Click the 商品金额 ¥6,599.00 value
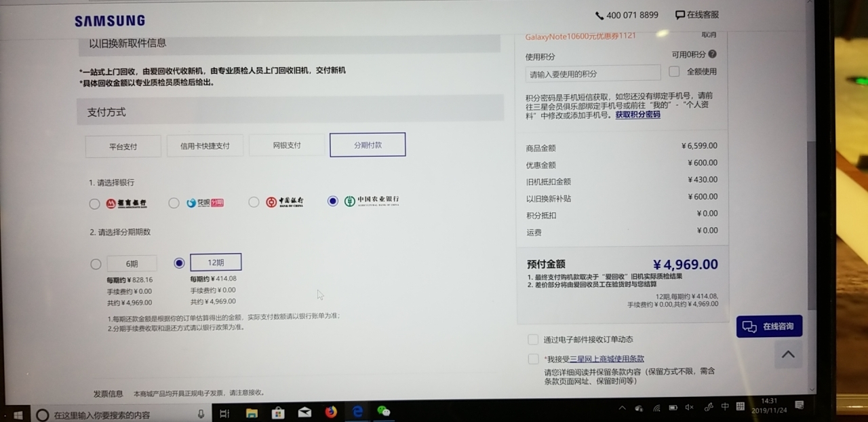This screenshot has height=422, width=868. tap(699, 146)
